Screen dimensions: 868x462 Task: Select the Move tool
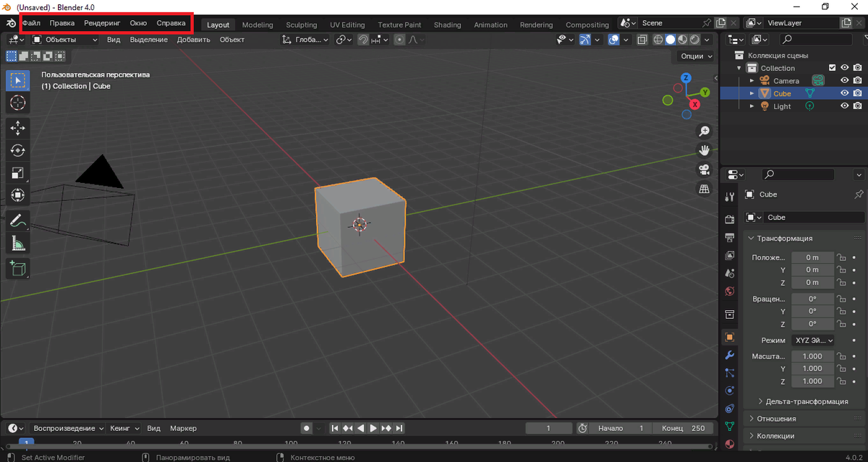(18, 128)
